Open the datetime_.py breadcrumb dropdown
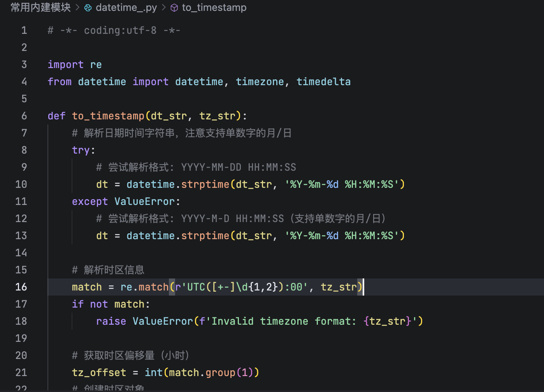The image size is (544, 392). click(126, 7)
